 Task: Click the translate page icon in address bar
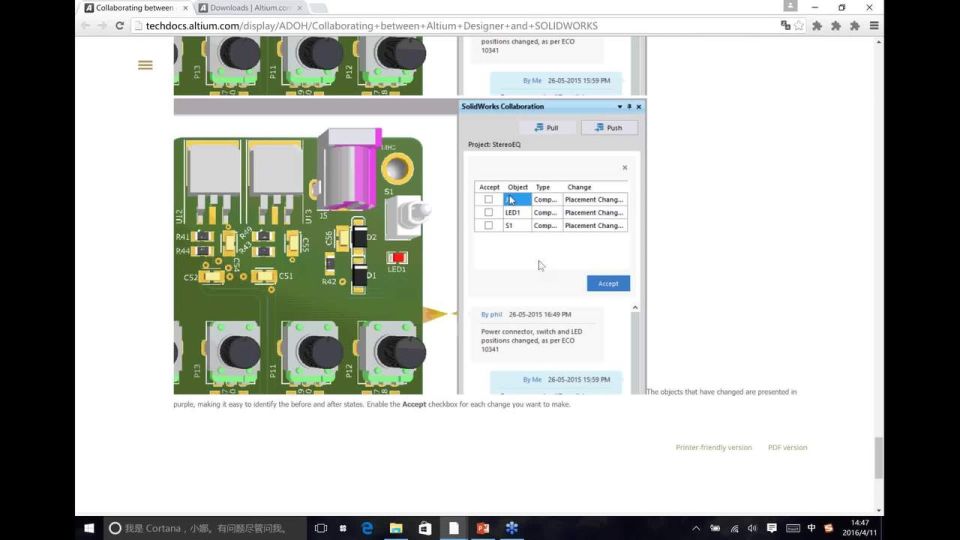pyautogui.click(x=786, y=26)
